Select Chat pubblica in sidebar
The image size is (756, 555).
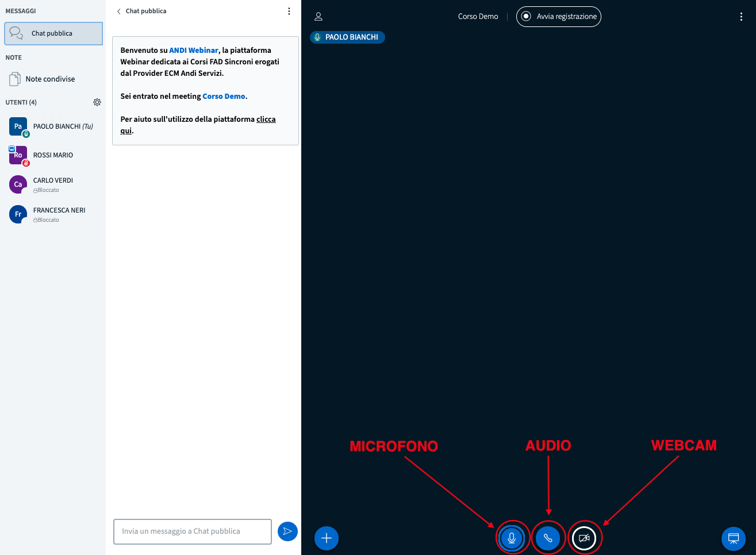pos(53,33)
